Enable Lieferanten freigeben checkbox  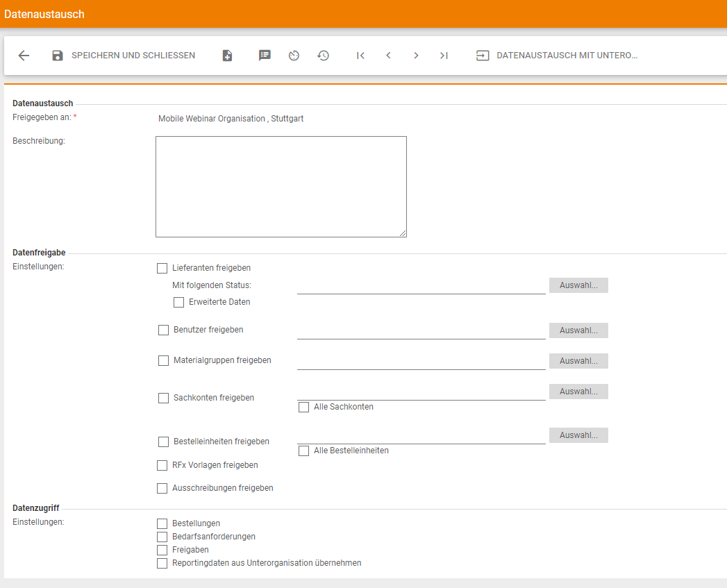pos(162,268)
